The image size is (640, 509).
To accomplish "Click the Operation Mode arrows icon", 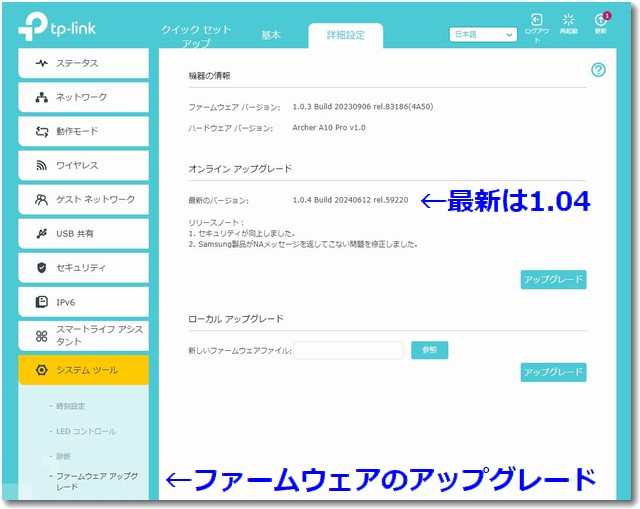I will point(41,131).
